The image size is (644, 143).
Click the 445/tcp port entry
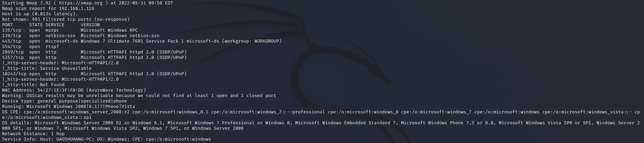(12, 41)
